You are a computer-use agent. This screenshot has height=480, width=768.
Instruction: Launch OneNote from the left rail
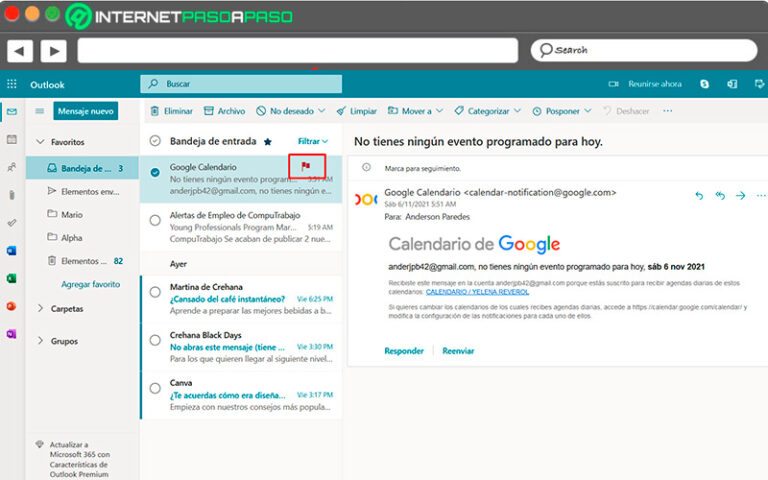[12, 334]
